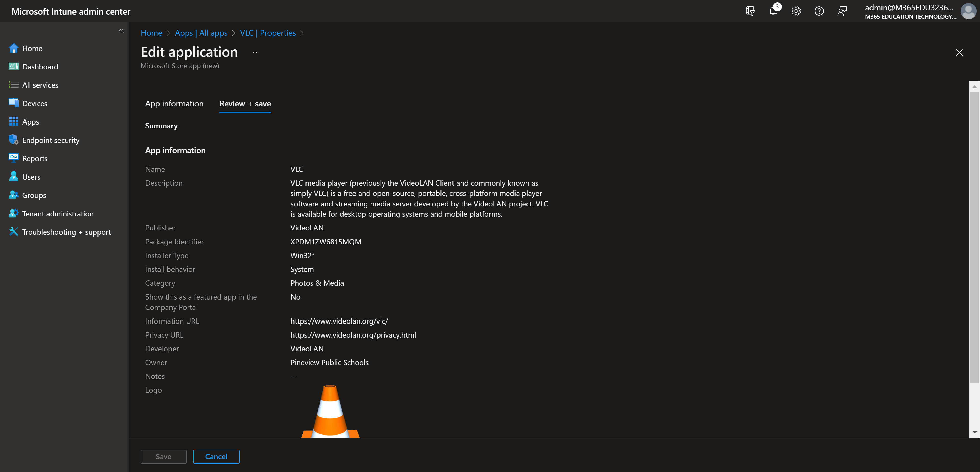Open Endpoint security menu item
The height and width of the screenshot is (472, 980).
pyautogui.click(x=51, y=140)
